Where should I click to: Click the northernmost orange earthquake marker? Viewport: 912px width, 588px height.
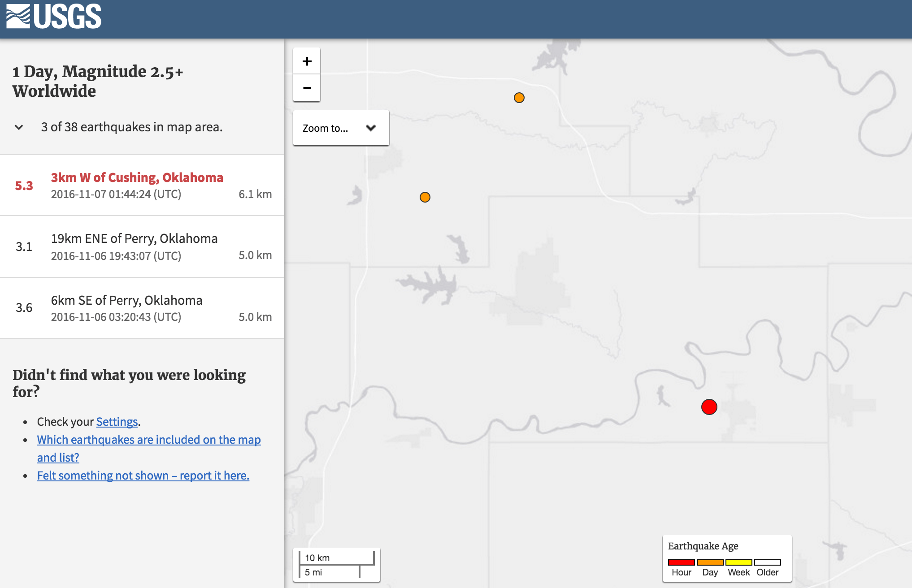(x=519, y=98)
